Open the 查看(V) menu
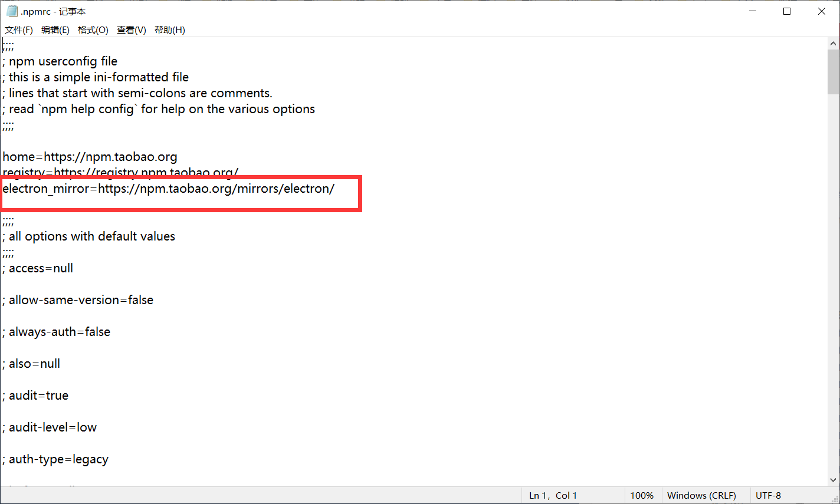This screenshot has height=504, width=840. click(132, 30)
